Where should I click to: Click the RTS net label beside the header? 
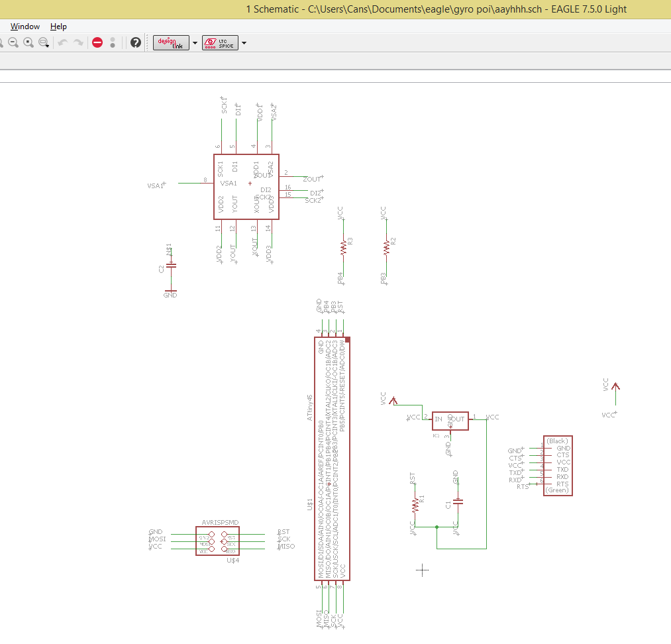coord(523,486)
